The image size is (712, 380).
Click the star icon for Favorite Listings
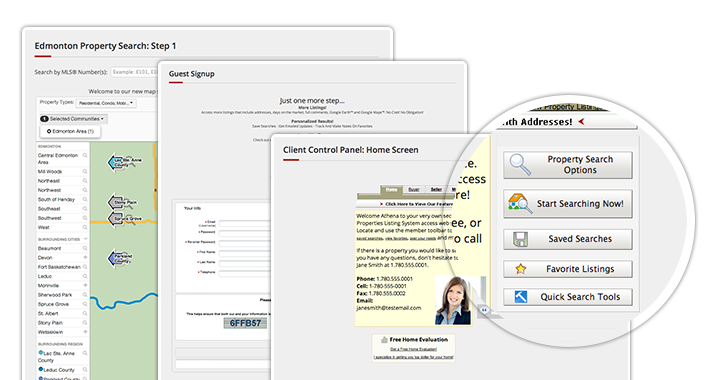521,269
